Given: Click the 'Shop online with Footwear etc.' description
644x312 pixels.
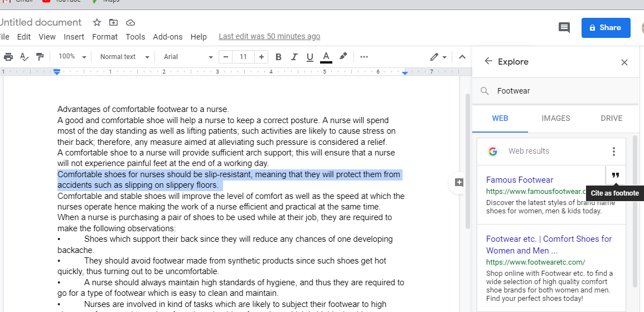Looking at the screenshot, I should tap(550, 286).
